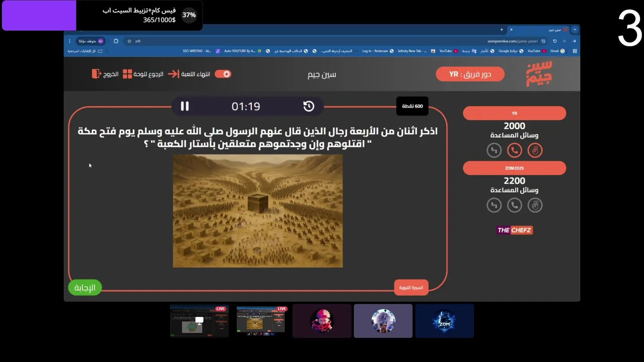This screenshot has width=644, height=362.
Task: Go back to the board via الرجوع للوحة
Action: [x=143, y=74]
